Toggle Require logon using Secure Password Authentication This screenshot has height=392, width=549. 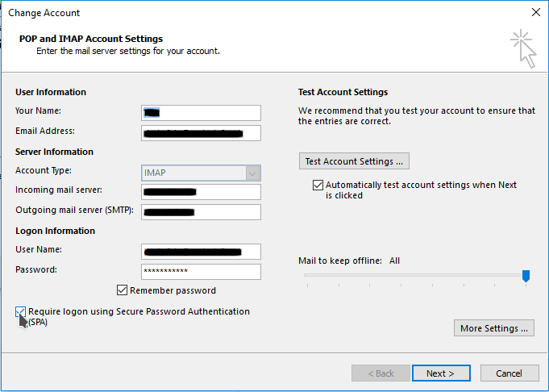tap(20, 311)
